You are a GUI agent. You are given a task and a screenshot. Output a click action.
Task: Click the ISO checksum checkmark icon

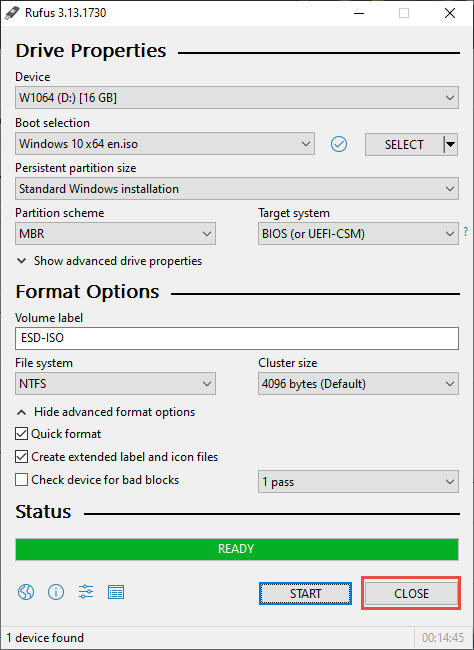click(x=339, y=144)
